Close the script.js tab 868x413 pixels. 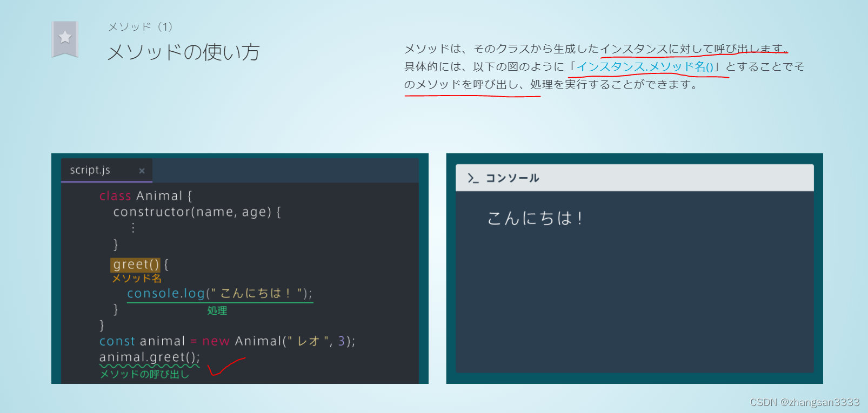coord(142,171)
